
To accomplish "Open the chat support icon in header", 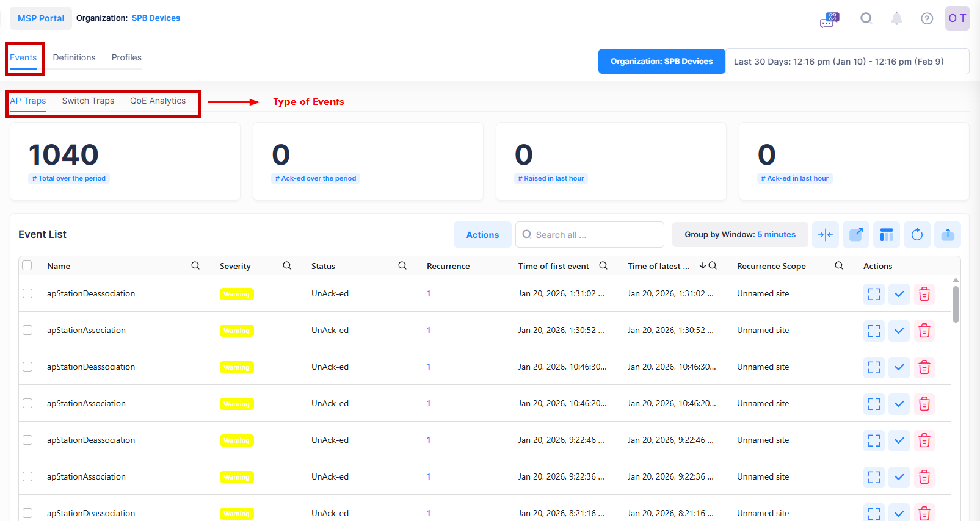I will (x=829, y=20).
